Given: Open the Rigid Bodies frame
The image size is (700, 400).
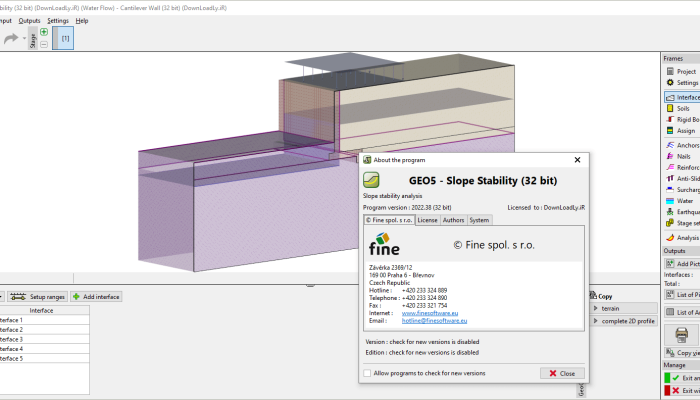Looking at the screenshot, I should pyautogui.click(x=682, y=120).
